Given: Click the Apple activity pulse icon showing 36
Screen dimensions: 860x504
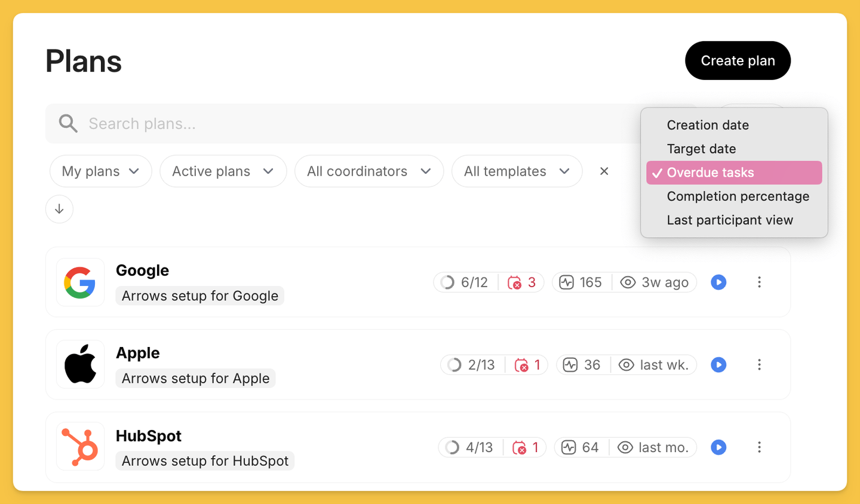Looking at the screenshot, I should (x=570, y=365).
